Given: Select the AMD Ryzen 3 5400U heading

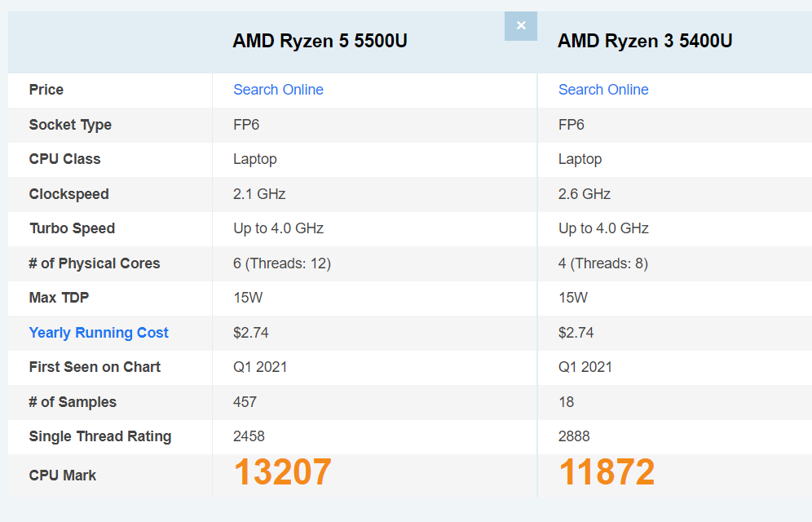Looking at the screenshot, I should click(645, 41).
